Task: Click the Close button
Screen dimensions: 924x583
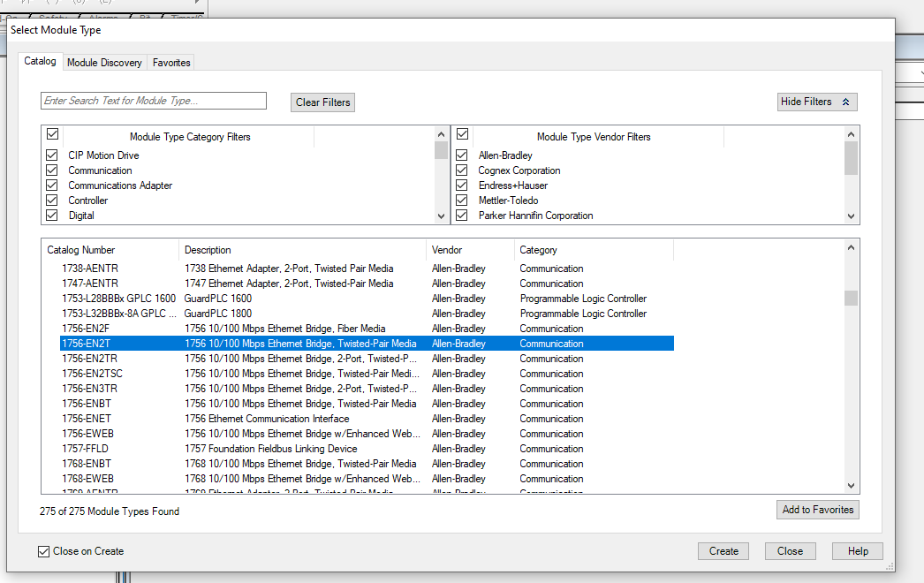Action: 791,551
